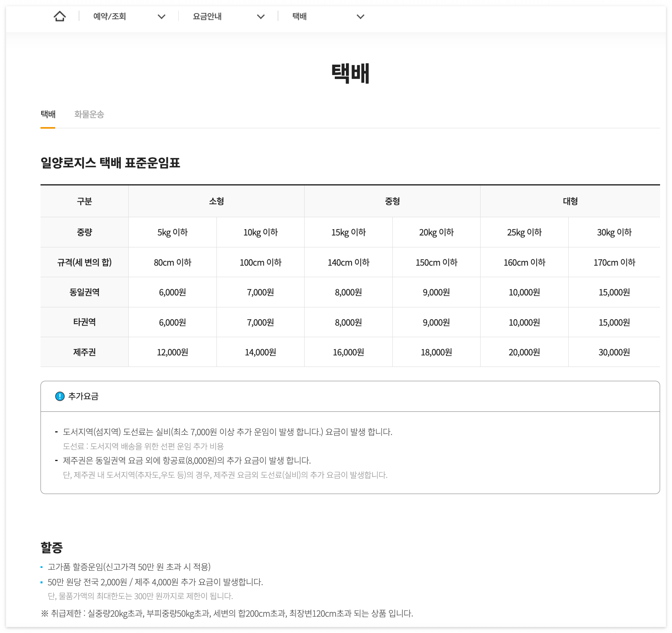Click the 타권역 row header

(x=84, y=322)
